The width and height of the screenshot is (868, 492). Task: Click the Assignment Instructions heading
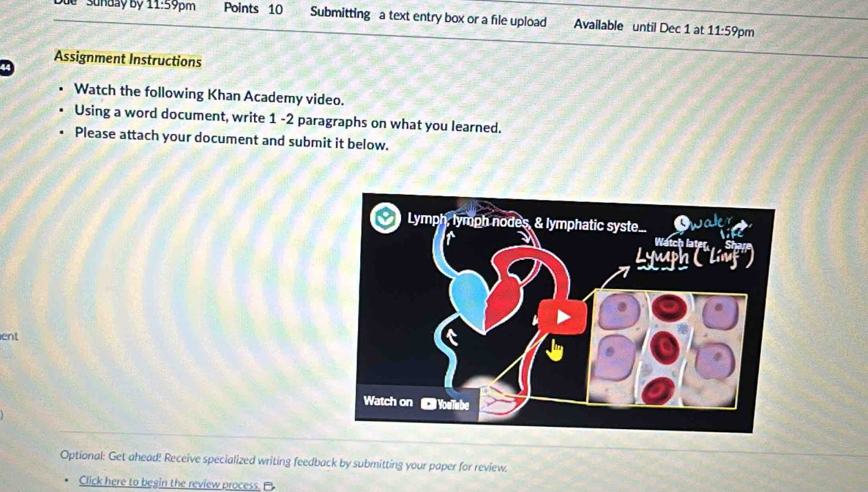pyautogui.click(x=127, y=59)
